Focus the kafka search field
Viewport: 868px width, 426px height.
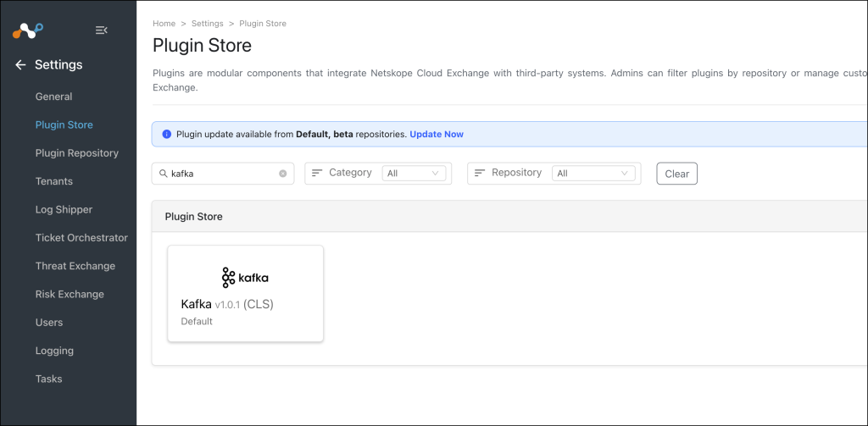point(223,173)
